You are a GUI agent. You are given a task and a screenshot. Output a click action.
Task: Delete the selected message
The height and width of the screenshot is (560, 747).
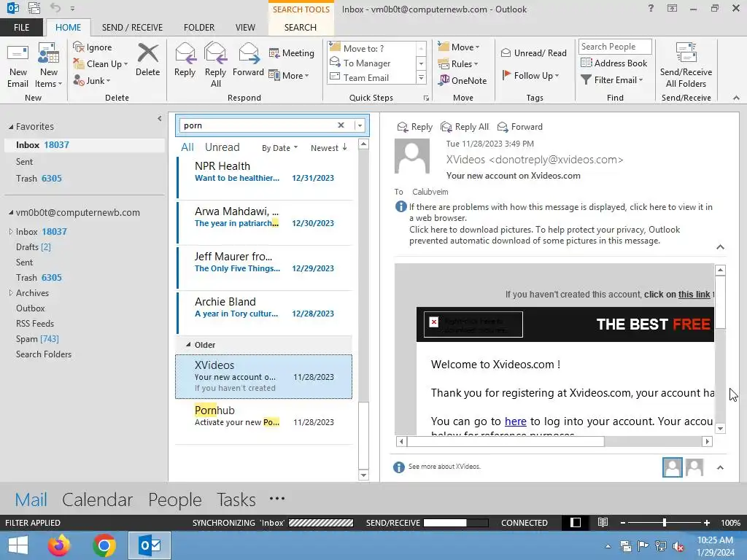147,61
